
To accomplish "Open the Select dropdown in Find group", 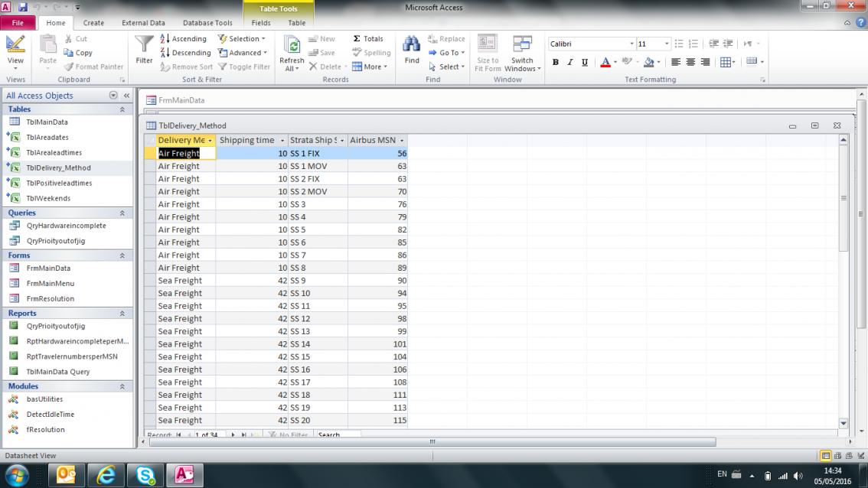I will coord(446,67).
